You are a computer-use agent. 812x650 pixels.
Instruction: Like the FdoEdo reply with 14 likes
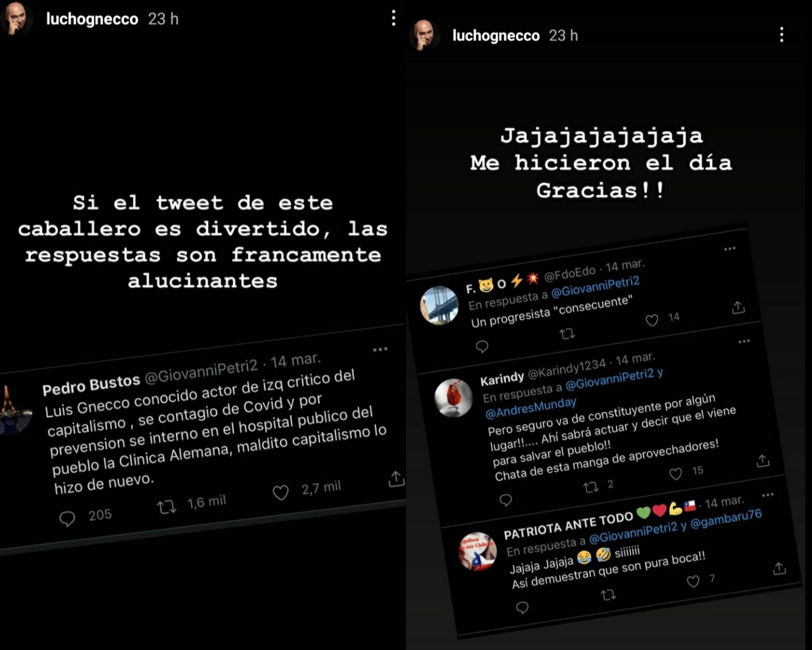click(x=652, y=320)
